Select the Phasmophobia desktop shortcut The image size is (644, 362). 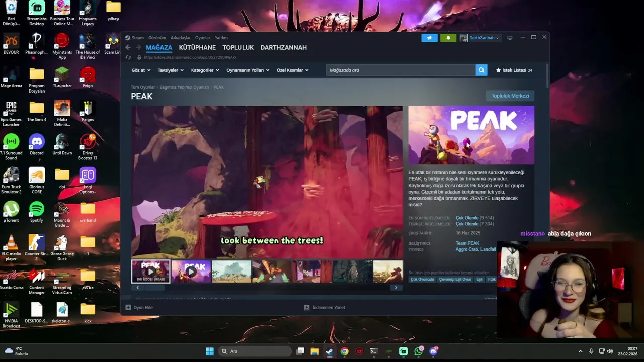(x=37, y=44)
